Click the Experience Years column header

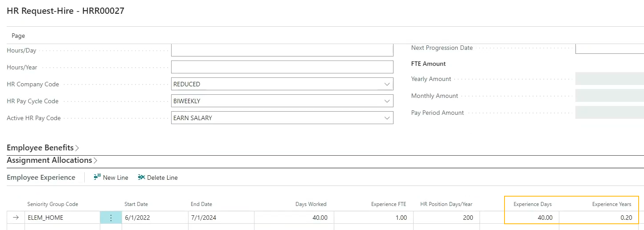pyautogui.click(x=611, y=204)
